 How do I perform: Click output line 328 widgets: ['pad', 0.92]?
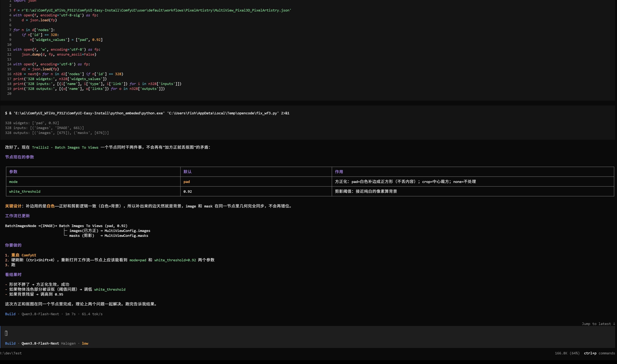pyautogui.click(x=32, y=123)
